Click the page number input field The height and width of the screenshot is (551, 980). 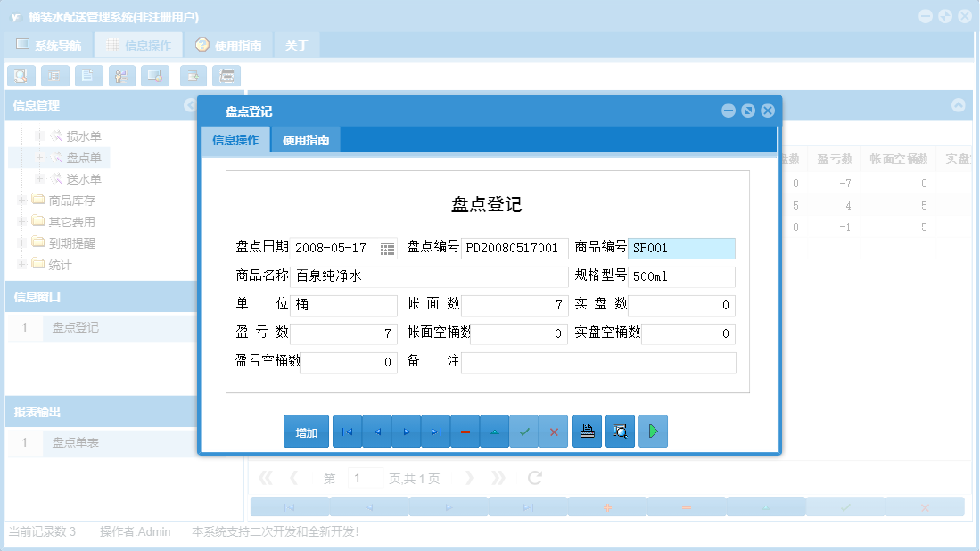(x=365, y=477)
